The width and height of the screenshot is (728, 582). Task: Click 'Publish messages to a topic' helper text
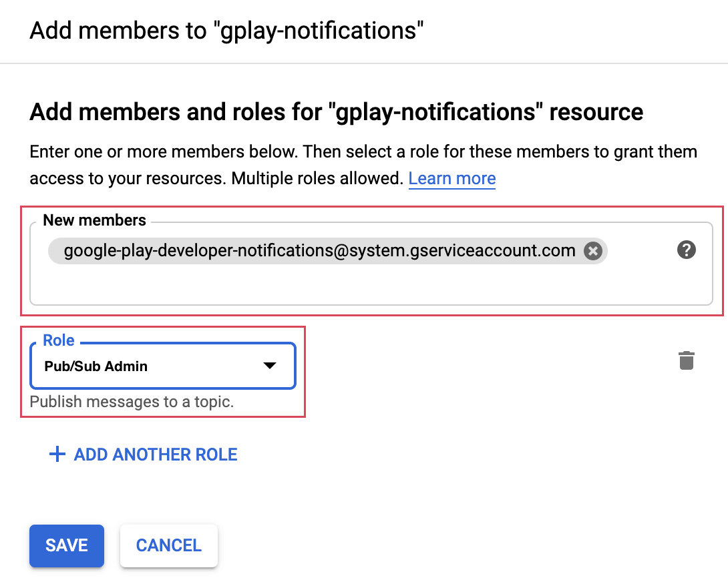click(x=132, y=402)
